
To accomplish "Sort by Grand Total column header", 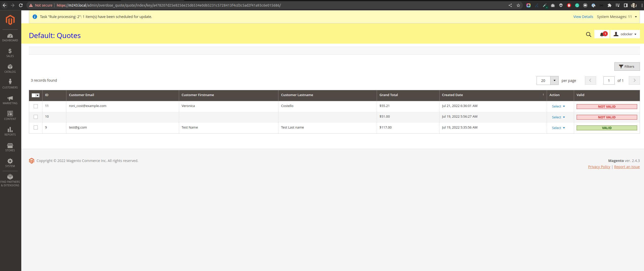I will (389, 95).
